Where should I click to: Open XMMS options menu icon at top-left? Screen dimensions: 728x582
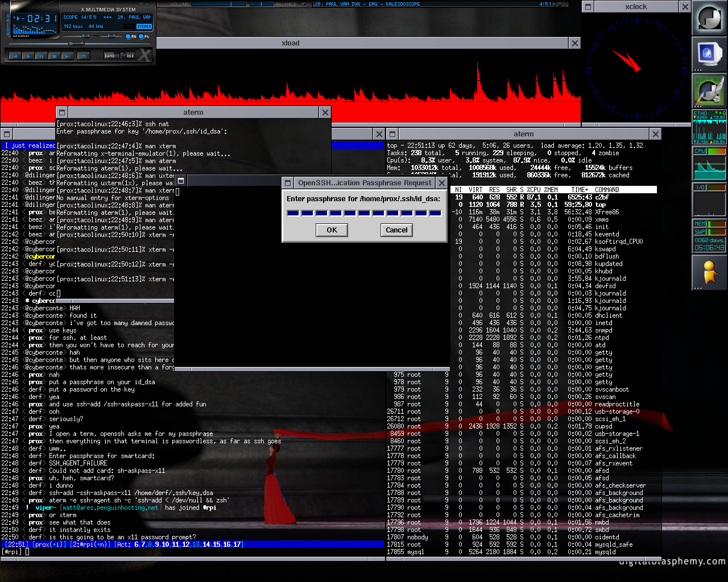tap(6, 5)
